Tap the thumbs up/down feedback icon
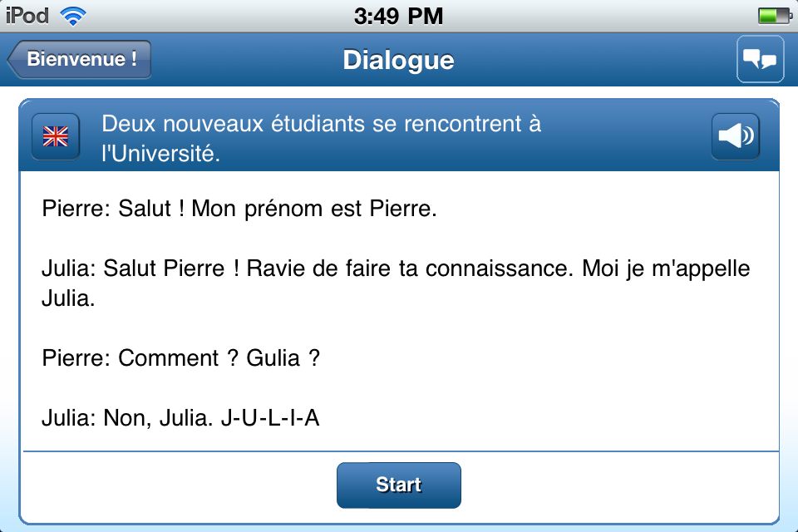 [760, 59]
